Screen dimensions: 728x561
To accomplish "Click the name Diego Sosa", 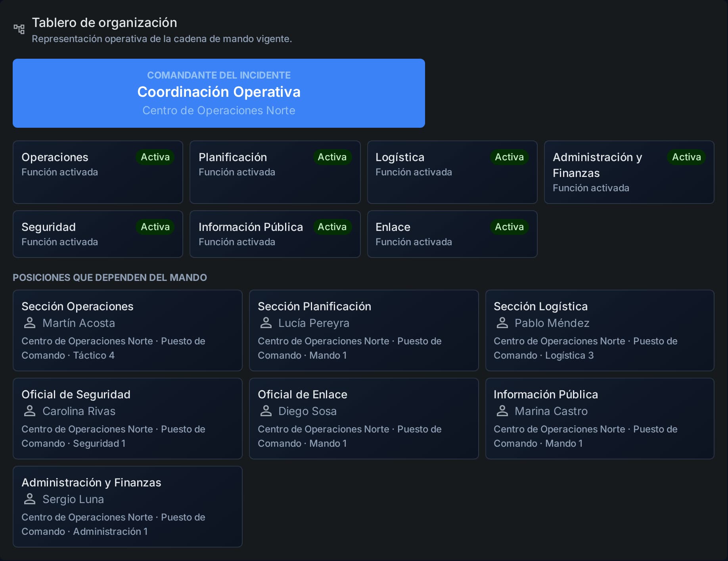I will [307, 411].
